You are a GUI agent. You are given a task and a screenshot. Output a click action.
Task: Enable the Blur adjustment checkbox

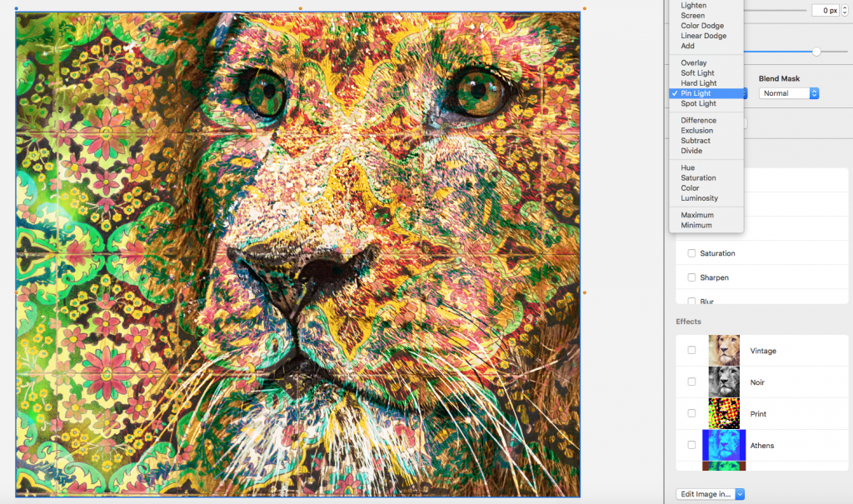691,301
